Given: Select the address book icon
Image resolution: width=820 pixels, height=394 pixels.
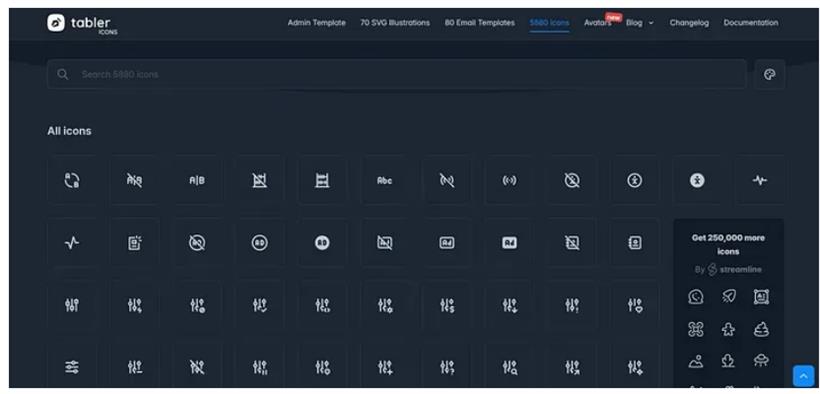Looking at the screenshot, I should pyautogui.click(x=634, y=242).
